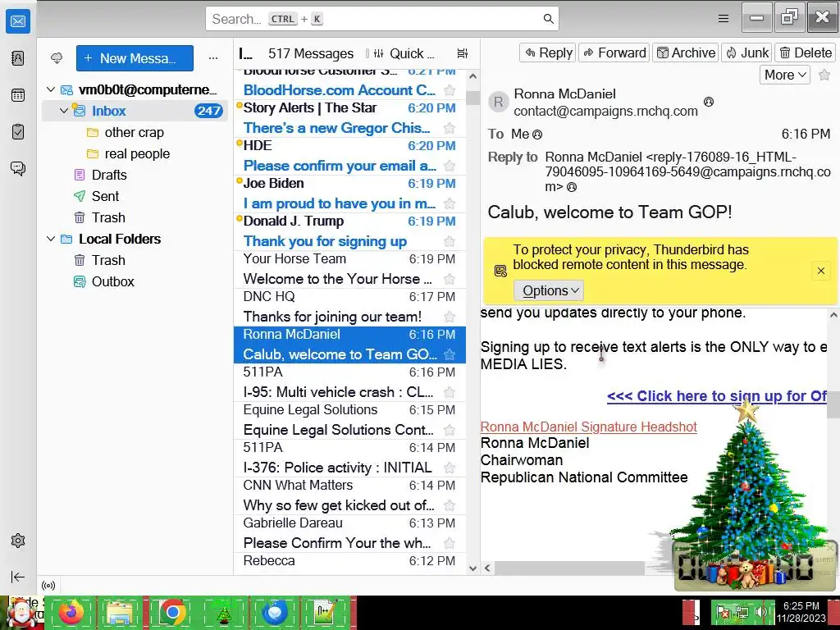
Task: Collapse the spaces toolbar with arrow icon
Action: pyautogui.click(x=18, y=577)
